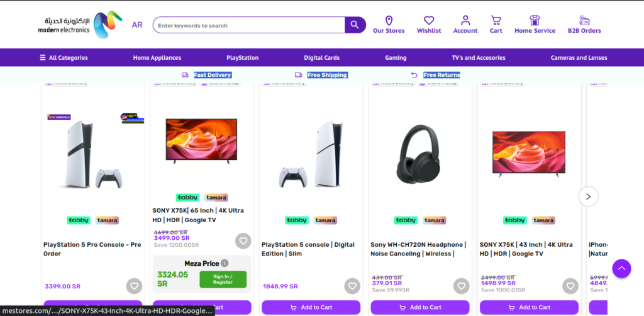The image size is (644, 316).
Task: Toggle wishlist heart on SONY X75K 65 Inch
Action: [243, 241]
